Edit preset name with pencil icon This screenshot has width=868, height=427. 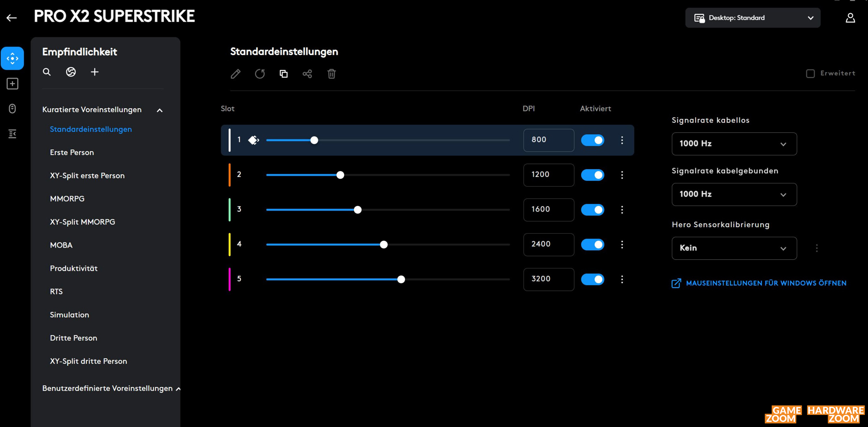click(x=236, y=74)
